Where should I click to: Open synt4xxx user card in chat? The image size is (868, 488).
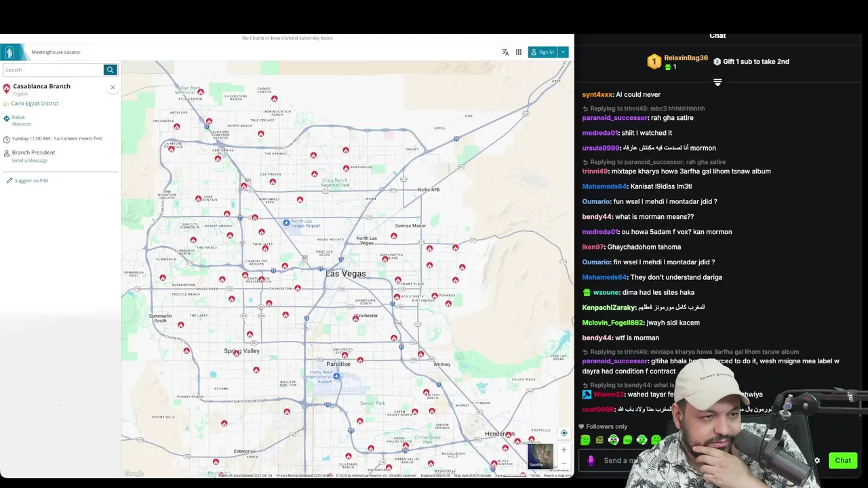[x=597, y=95]
